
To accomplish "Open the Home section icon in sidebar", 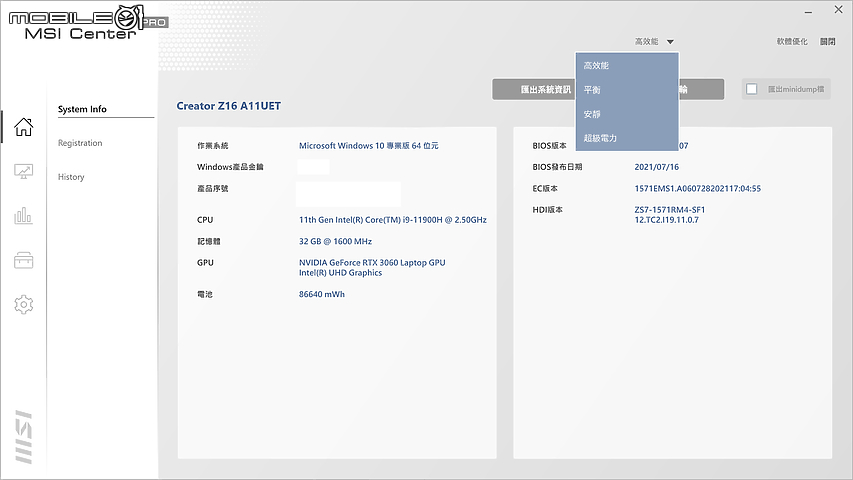I will click(23, 127).
